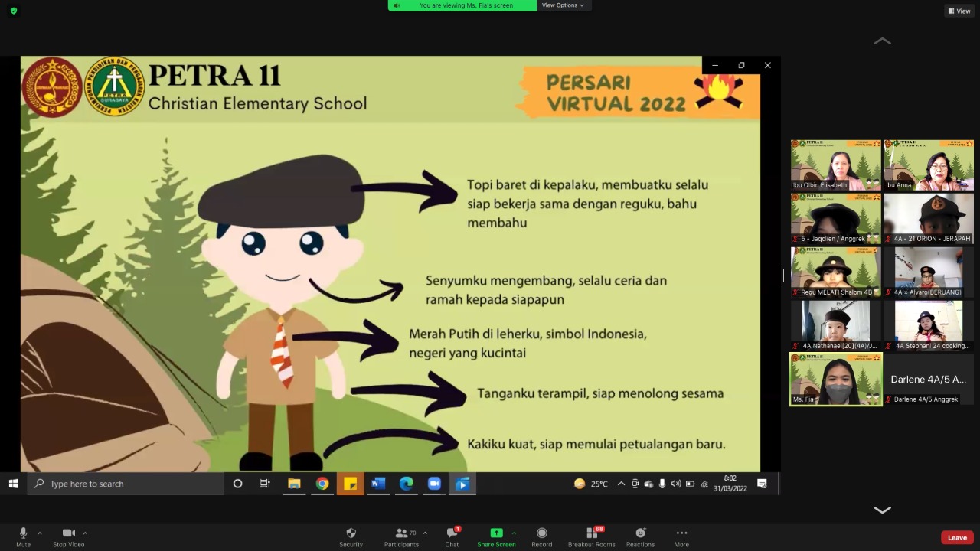Open the Reactions menu
Screen dimensions: 980x551
click(x=640, y=536)
